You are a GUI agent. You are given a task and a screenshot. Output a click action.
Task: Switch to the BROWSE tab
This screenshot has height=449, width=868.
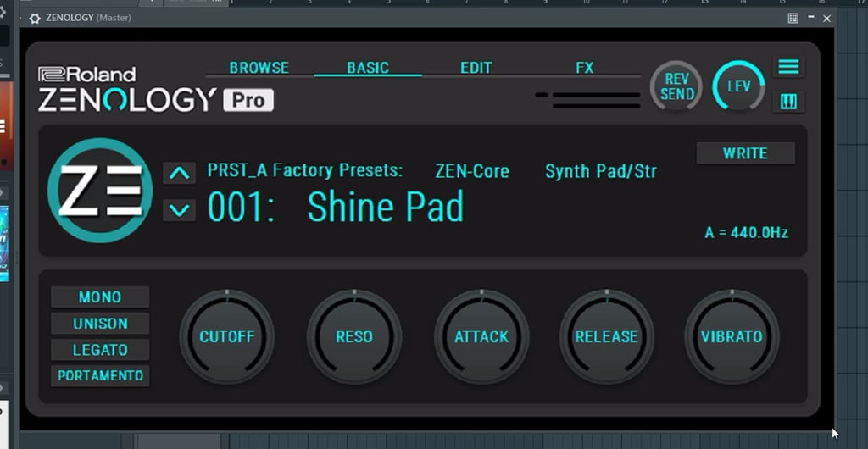click(259, 68)
